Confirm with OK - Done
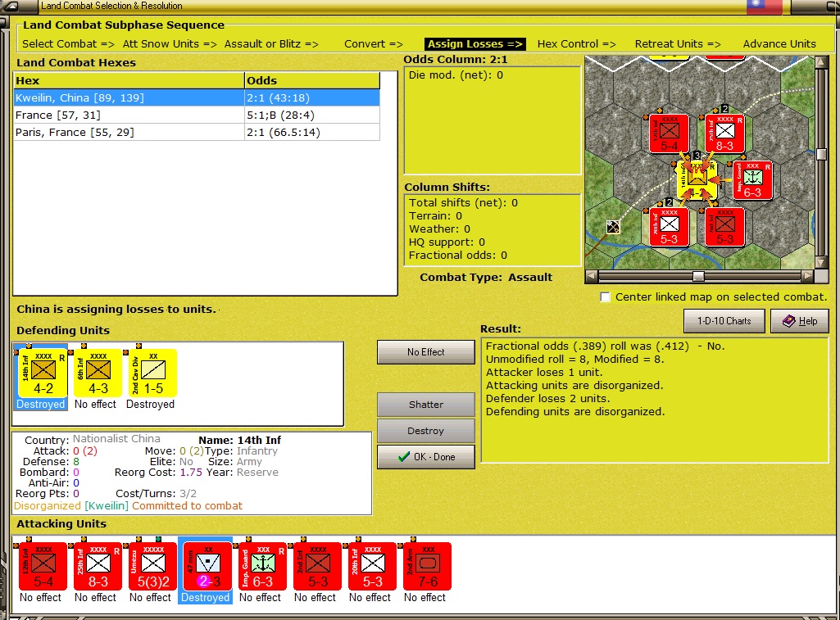The width and height of the screenshot is (840, 620). tap(426, 457)
